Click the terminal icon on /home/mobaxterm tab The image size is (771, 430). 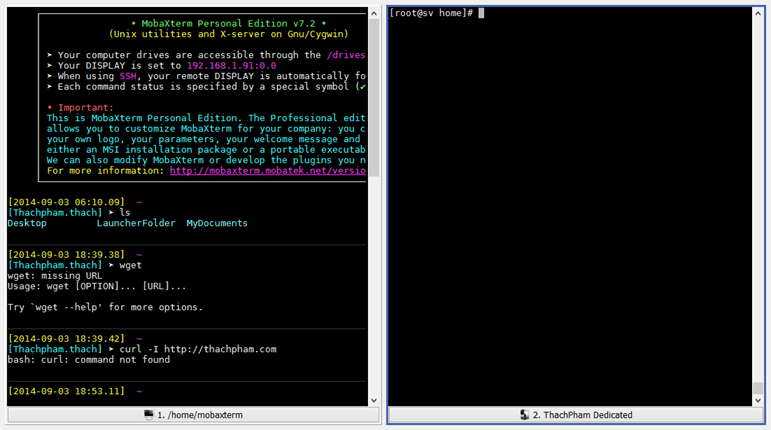click(x=148, y=415)
